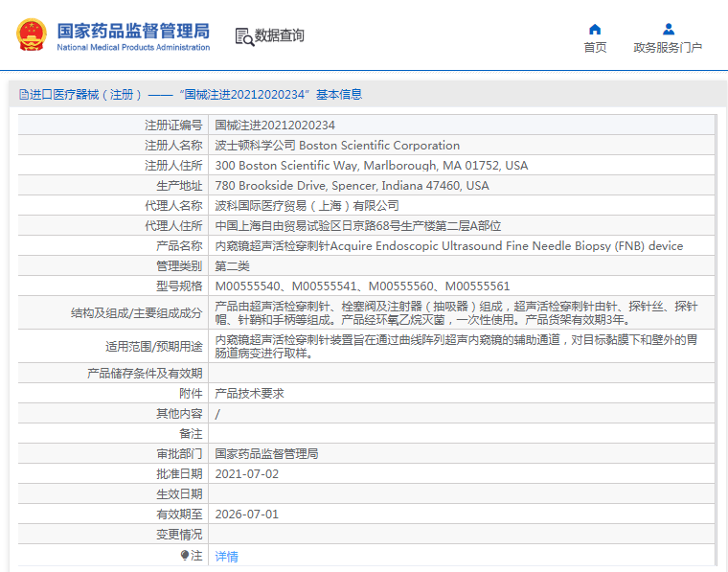
Task: Click the national emblem logo
Action: [x=32, y=34]
